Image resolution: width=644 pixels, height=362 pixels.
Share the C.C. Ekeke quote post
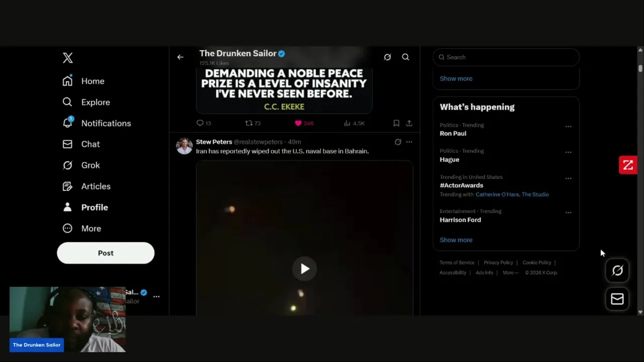pos(409,123)
